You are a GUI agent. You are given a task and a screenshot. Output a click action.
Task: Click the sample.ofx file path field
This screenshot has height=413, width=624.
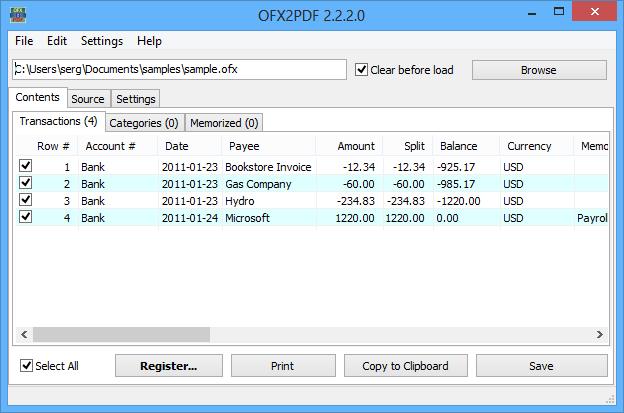[179, 70]
